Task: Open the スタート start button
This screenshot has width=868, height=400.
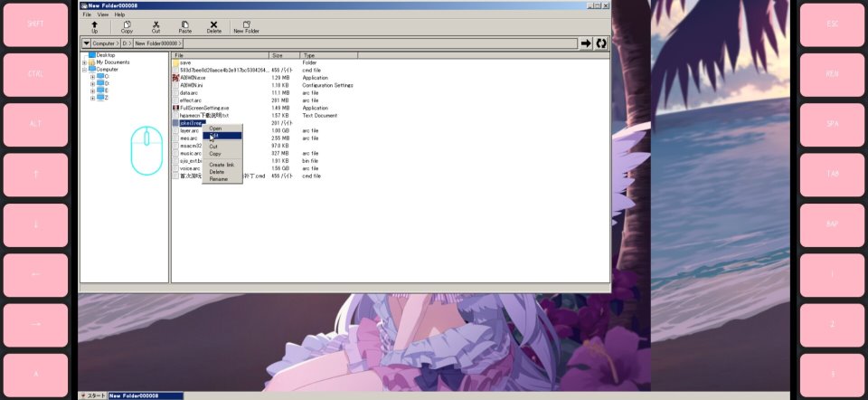Action: click(x=93, y=395)
